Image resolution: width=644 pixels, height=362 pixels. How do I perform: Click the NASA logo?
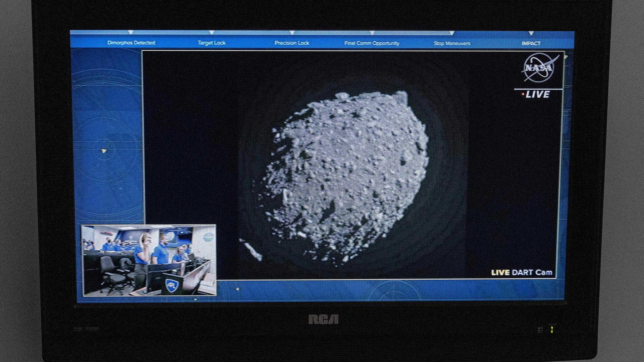tap(540, 68)
